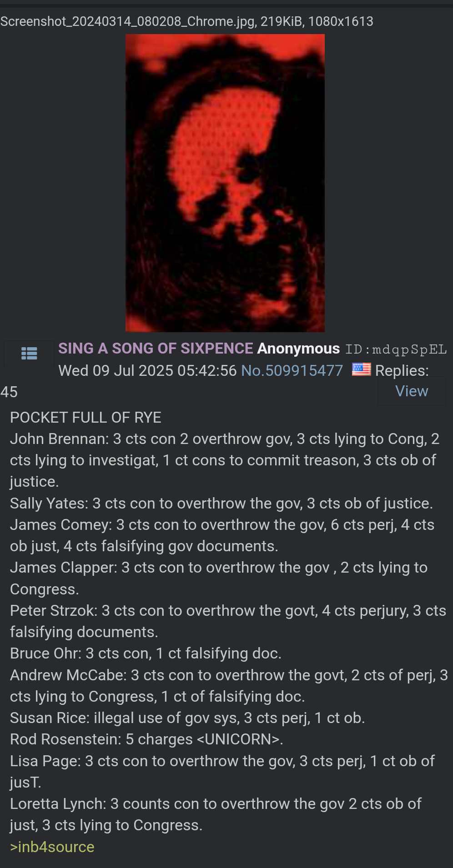Click the American flag icon
Screen dimensions: 453x868
[x=361, y=369]
